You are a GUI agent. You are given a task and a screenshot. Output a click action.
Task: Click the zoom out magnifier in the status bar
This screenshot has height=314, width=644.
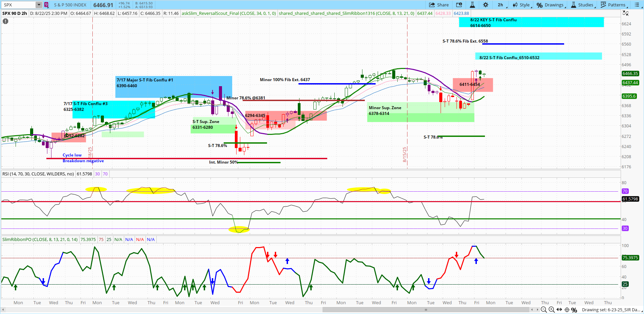click(x=544, y=310)
